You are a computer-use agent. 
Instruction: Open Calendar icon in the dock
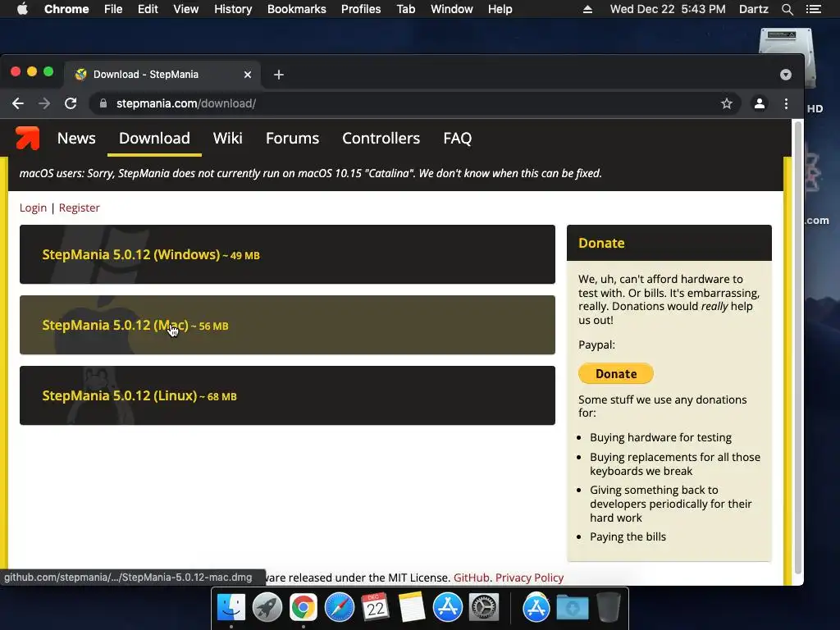[x=375, y=608]
